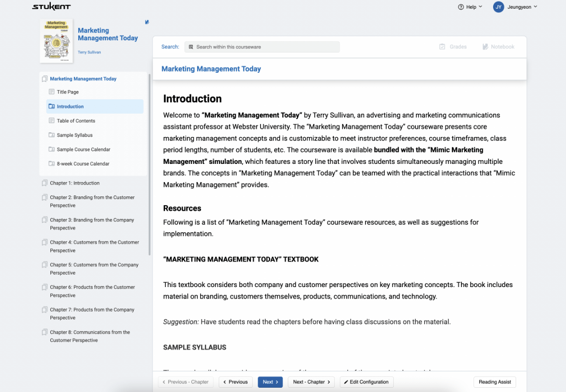566x392 pixels.
Task: Expand Chapter 2: Branding from the Customer Perspective
Action: click(x=93, y=201)
